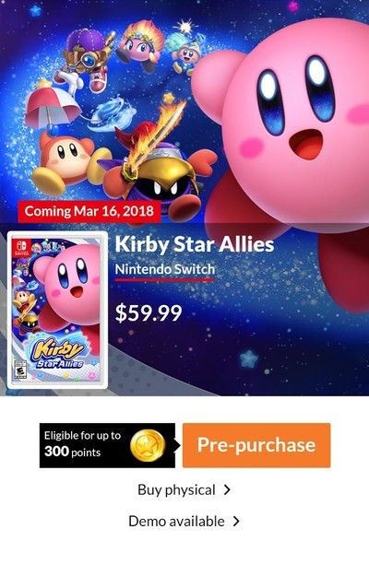Click the $59.99 price text

pyautogui.click(x=149, y=313)
